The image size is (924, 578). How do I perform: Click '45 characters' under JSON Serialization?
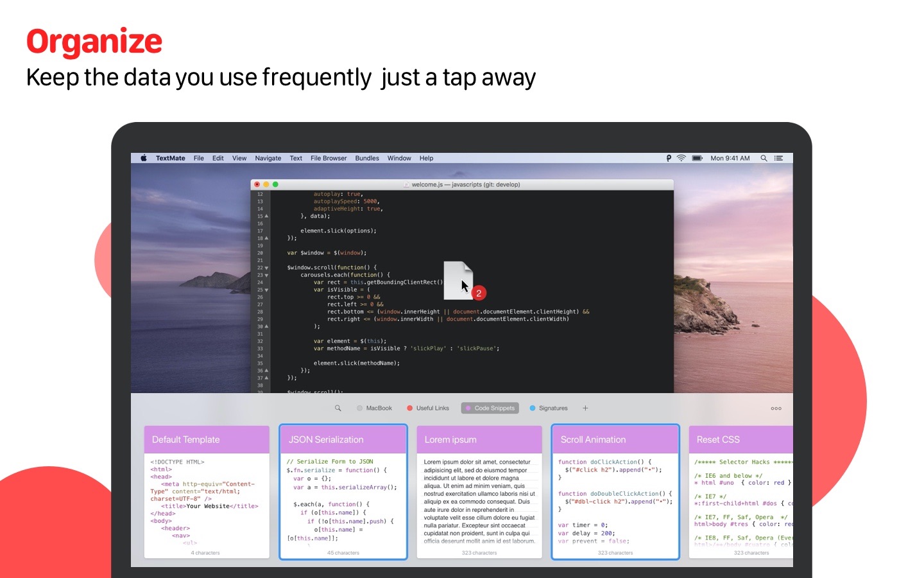coord(343,553)
